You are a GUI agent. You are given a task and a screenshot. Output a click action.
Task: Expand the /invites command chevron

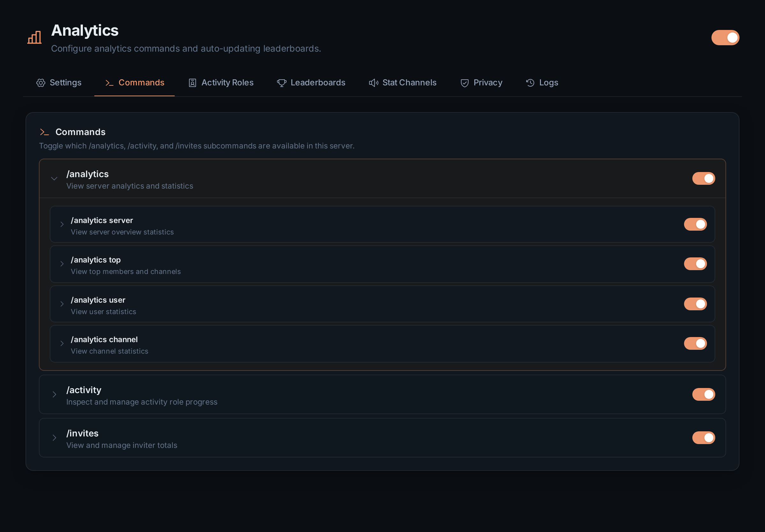54,438
